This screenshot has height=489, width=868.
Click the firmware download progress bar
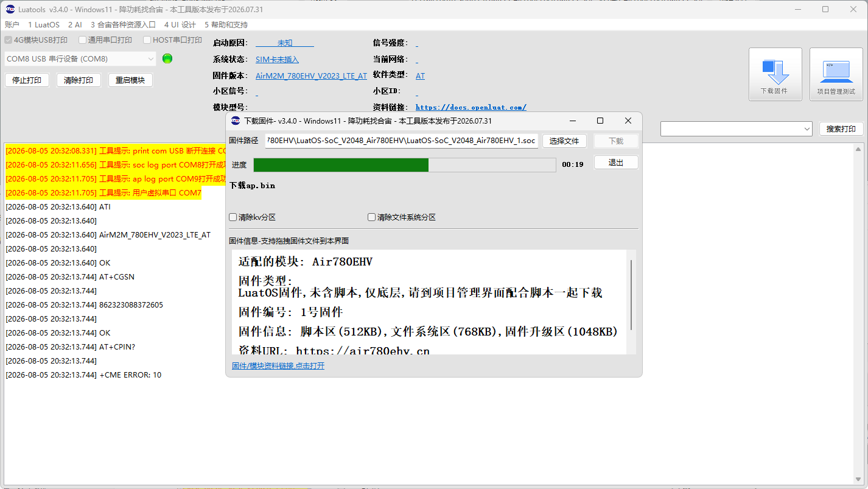405,165
